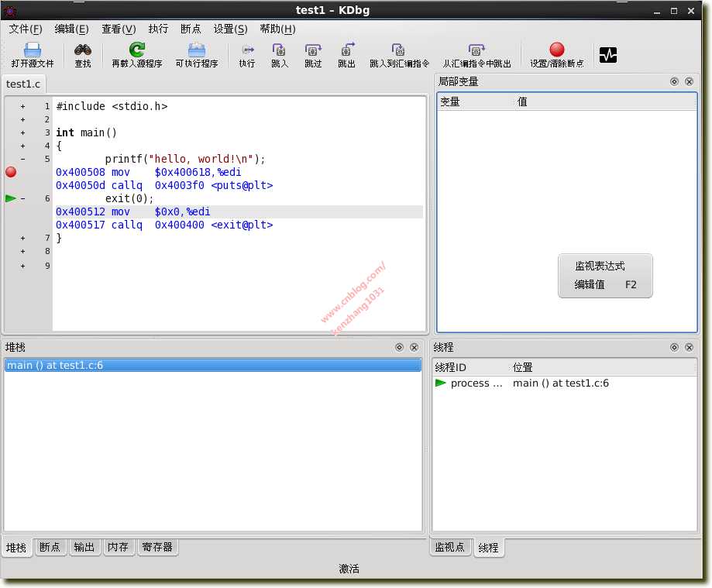Select the test1.c source tab
Image resolution: width=712 pixels, height=588 pixels.
(x=23, y=84)
